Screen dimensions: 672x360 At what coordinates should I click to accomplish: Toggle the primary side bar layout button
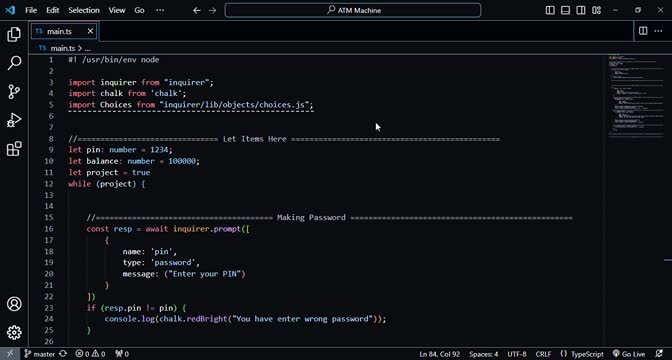coord(550,10)
